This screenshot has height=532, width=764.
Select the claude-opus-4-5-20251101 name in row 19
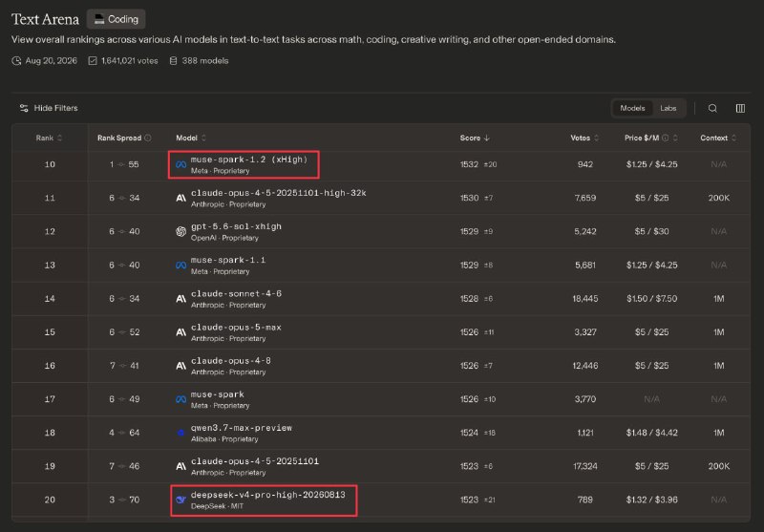(x=255, y=461)
